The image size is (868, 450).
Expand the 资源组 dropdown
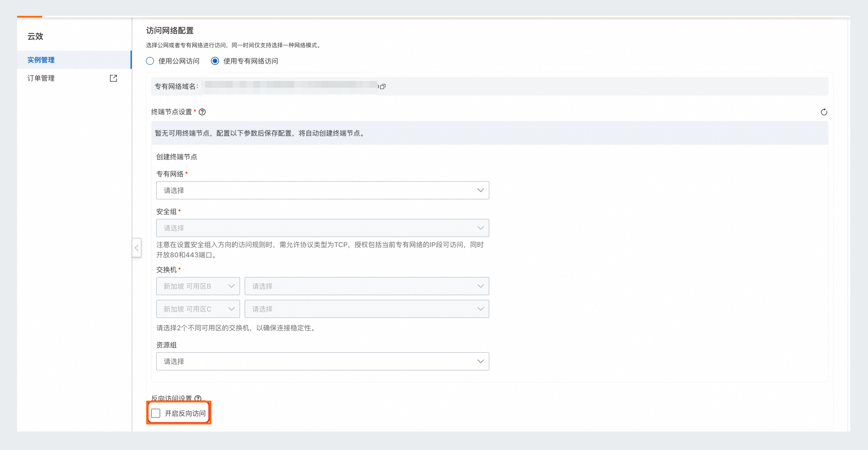[x=322, y=361]
